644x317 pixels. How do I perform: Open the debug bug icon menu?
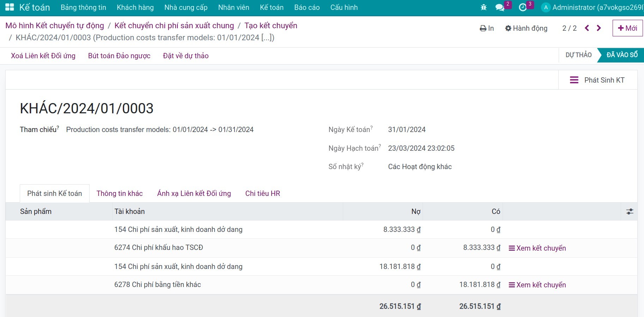(484, 7)
